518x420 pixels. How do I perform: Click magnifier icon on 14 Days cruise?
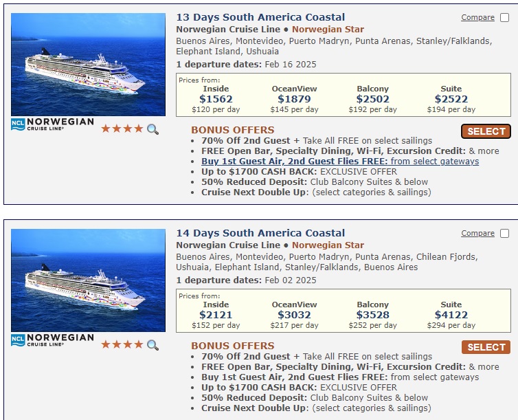coord(153,345)
